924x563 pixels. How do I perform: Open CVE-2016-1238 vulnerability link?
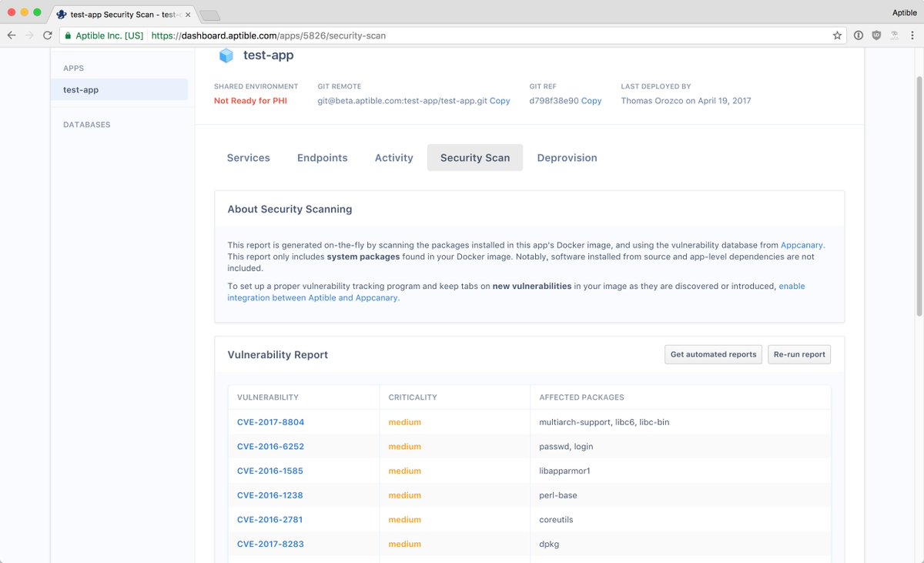[x=270, y=495]
